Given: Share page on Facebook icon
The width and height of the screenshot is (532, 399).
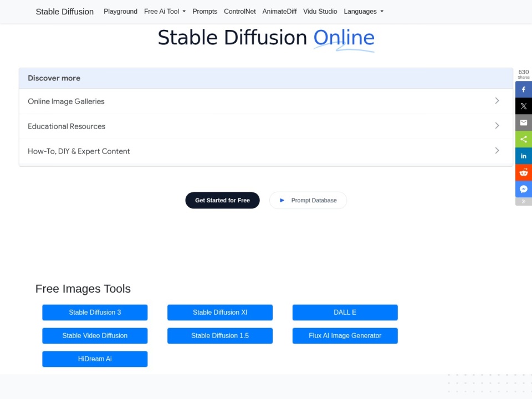Looking at the screenshot, I should (x=524, y=89).
